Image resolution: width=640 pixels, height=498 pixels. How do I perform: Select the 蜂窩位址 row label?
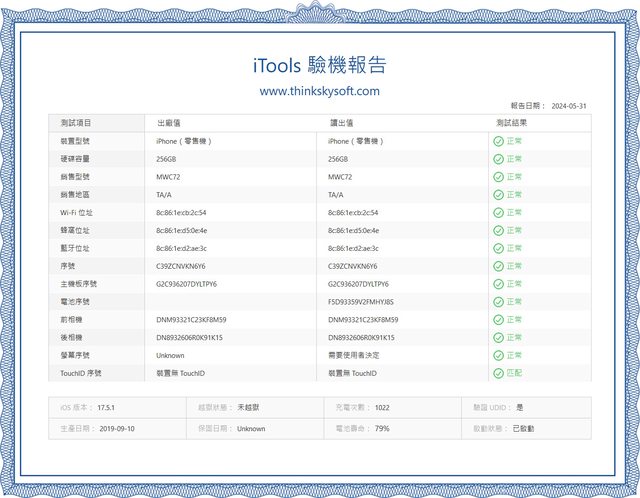(x=75, y=231)
